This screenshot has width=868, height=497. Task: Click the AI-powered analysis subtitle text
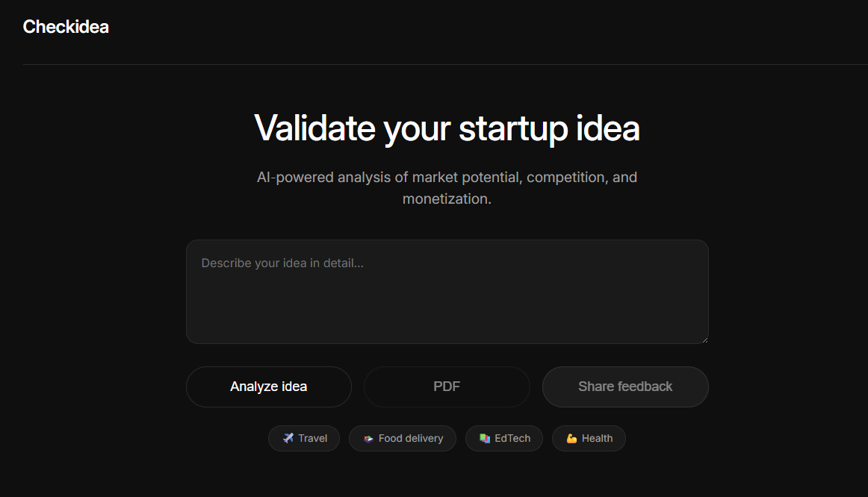point(447,178)
